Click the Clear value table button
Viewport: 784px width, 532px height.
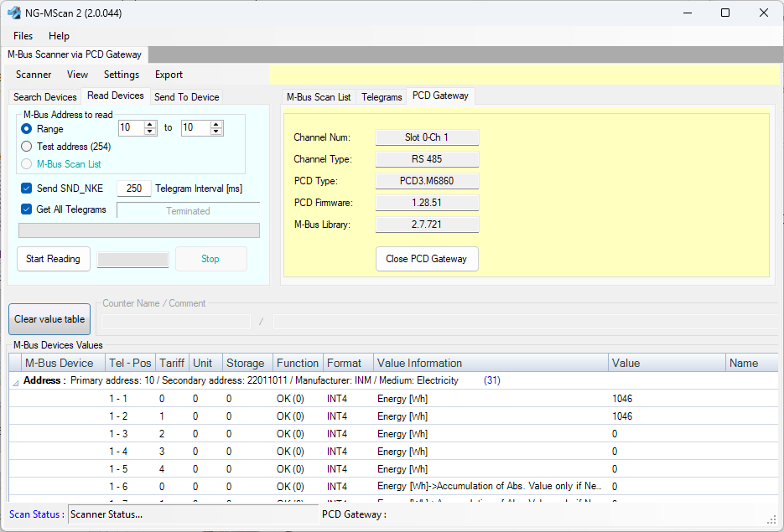point(49,319)
